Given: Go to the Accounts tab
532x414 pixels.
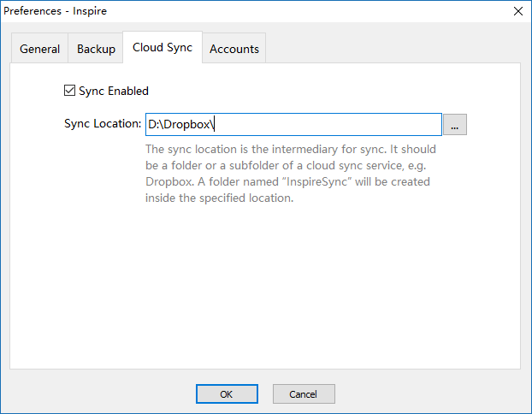Looking at the screenshot, I should point(233,49).
